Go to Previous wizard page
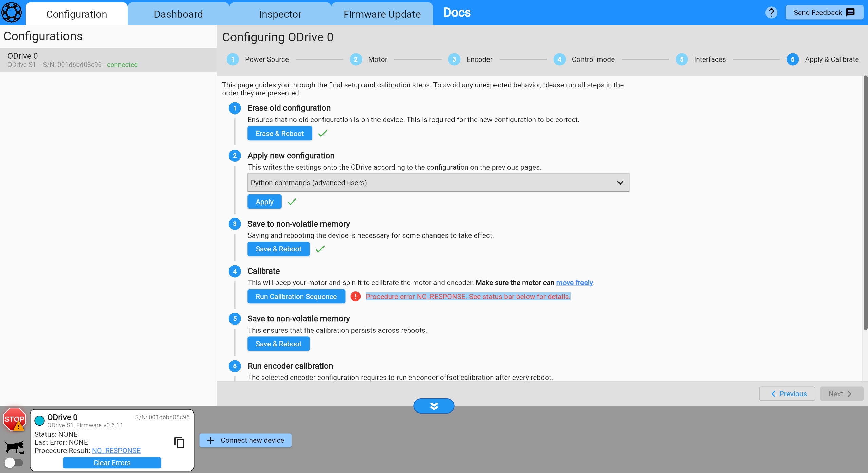868x473 pixels. click(x=787, y=393)
